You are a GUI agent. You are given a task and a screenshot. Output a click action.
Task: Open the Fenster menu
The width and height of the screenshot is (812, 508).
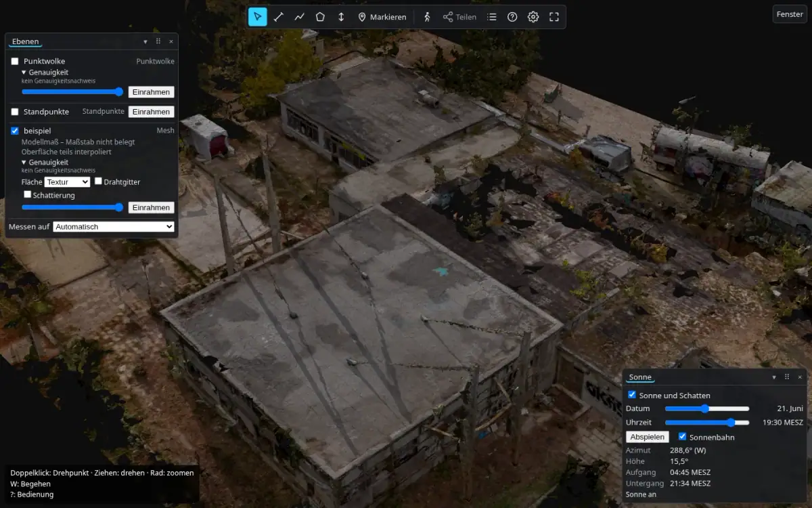[790, 14]
